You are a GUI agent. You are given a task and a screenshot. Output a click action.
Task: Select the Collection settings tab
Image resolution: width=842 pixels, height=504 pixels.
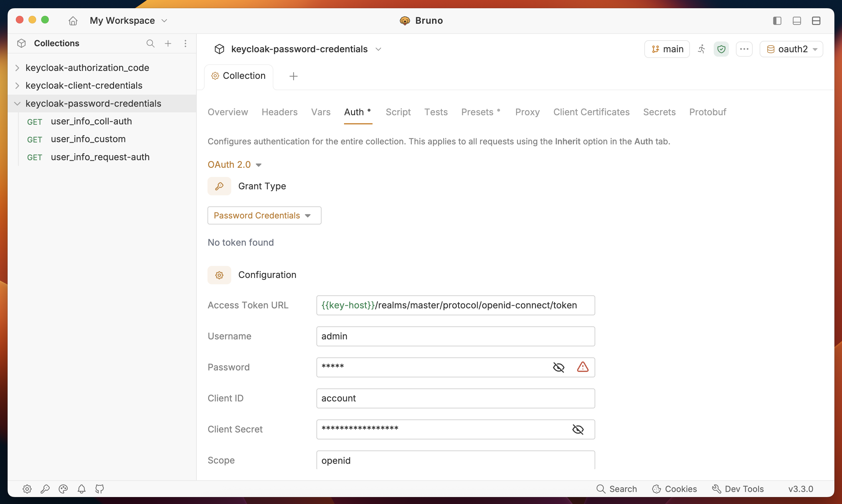(239, 76)
